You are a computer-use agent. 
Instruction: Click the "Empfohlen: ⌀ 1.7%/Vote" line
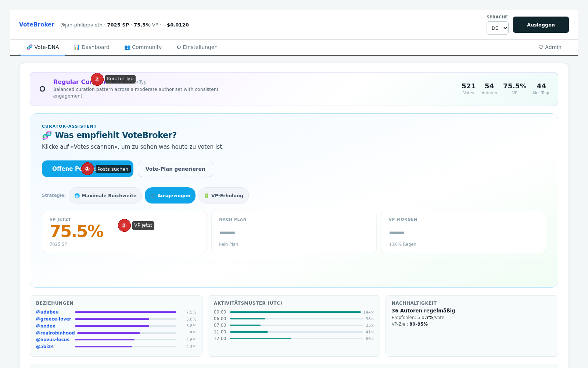click(x=418, y=318)
